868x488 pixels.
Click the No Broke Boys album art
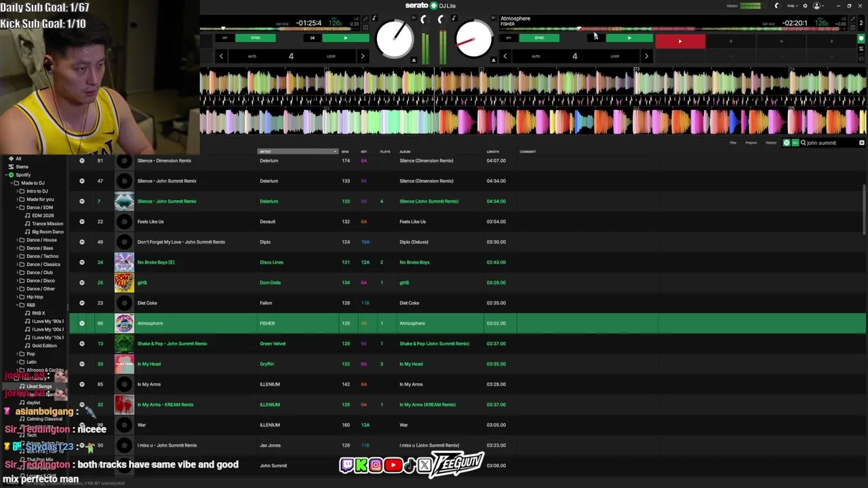pos(124,262)
